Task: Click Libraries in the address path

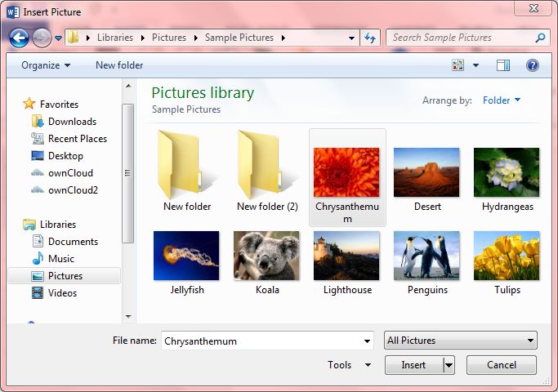Action: (x=115, y=38)
